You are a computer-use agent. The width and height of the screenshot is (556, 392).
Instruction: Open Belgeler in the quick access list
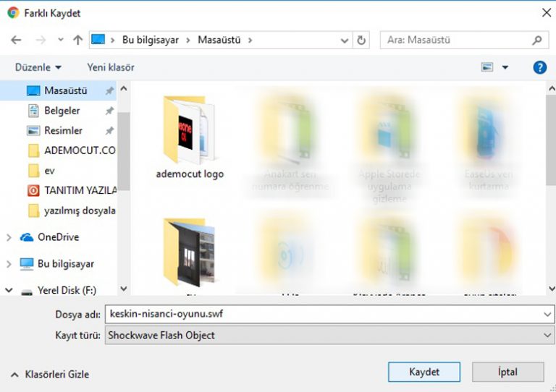(x=62, y=111)
